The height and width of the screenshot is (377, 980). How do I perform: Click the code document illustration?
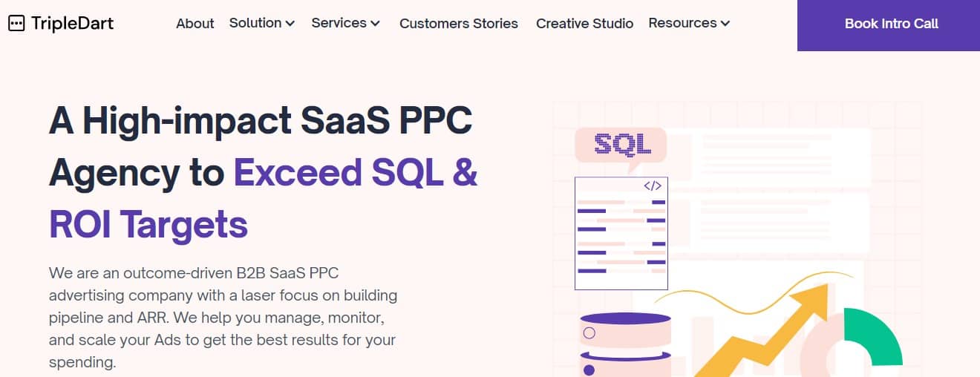[621, 233]
